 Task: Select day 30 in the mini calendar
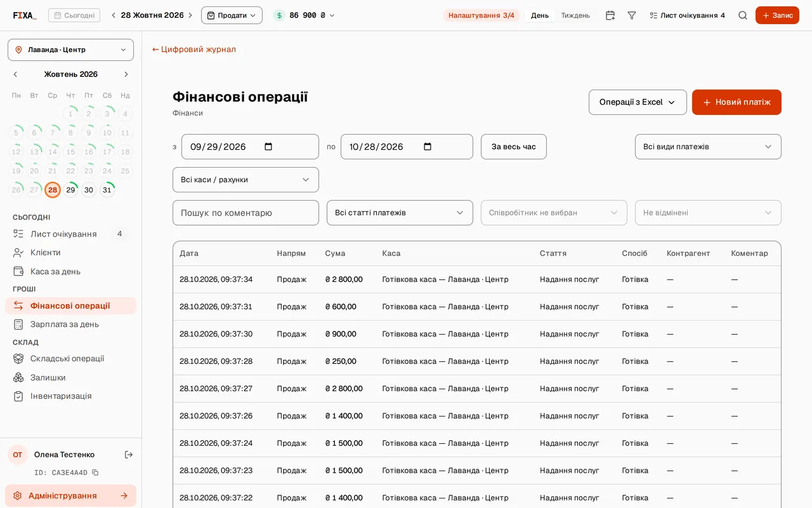click(x=89, y=190)
